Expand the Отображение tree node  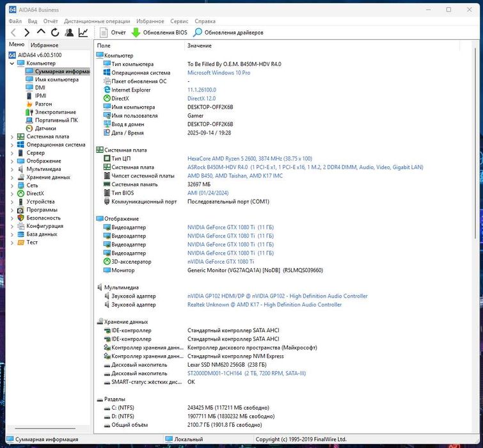pos(12,161)
